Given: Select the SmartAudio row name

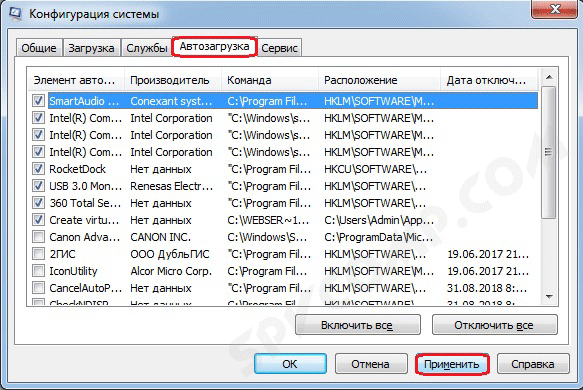Looking at the screenshot, I should [x=84, y=101].
